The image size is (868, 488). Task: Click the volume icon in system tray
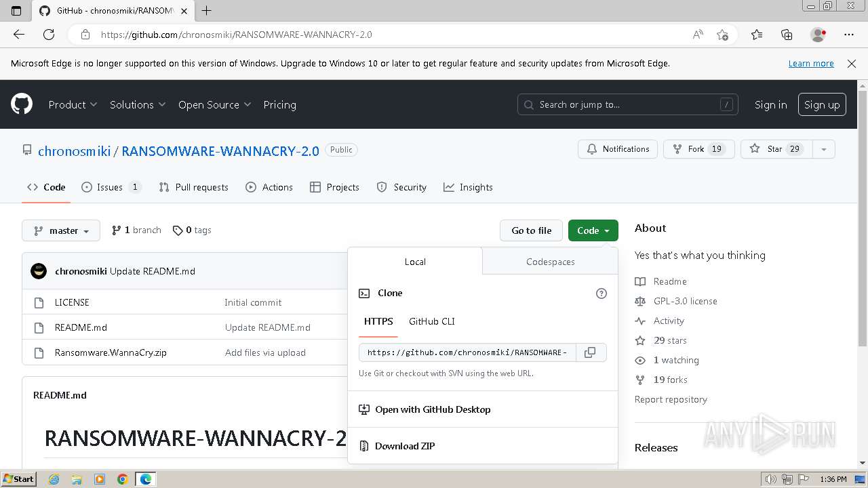tap(770, 479)
